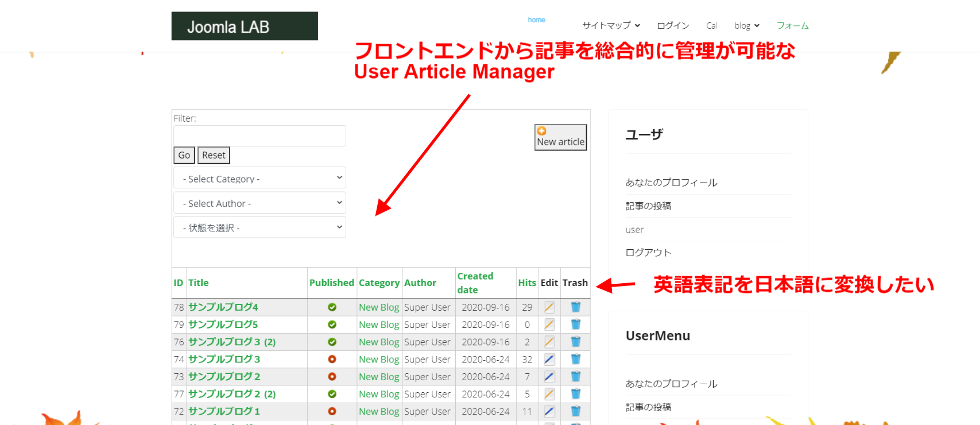This screenshot has width=980, height=425.
Task: Open the フォーム menu item
Action: click(x=792, y=25)
